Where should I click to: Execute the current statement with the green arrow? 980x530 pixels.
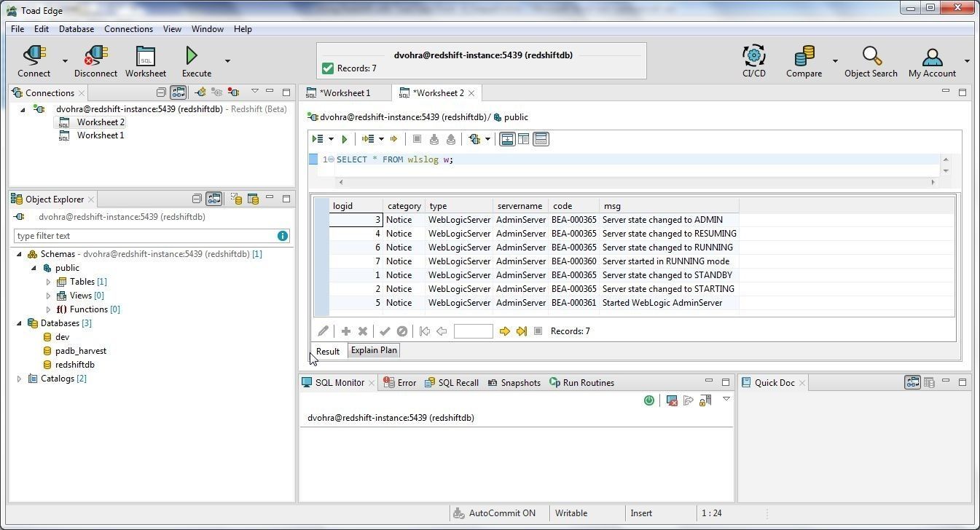[345, 139]
